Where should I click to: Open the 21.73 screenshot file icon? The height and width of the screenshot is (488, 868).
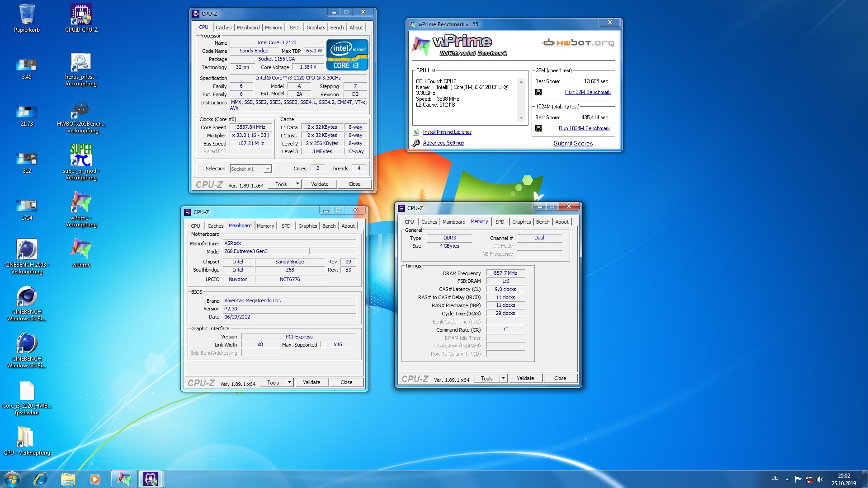(x=27, y=116)
